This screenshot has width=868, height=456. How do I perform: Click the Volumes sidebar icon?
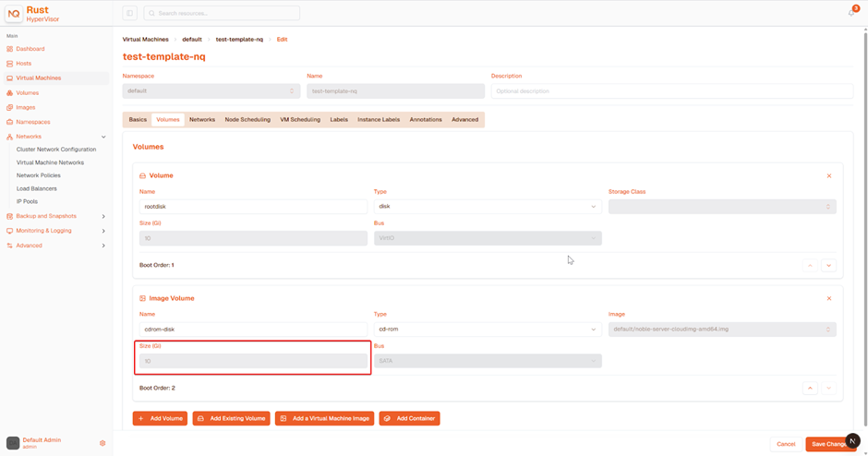9,93
